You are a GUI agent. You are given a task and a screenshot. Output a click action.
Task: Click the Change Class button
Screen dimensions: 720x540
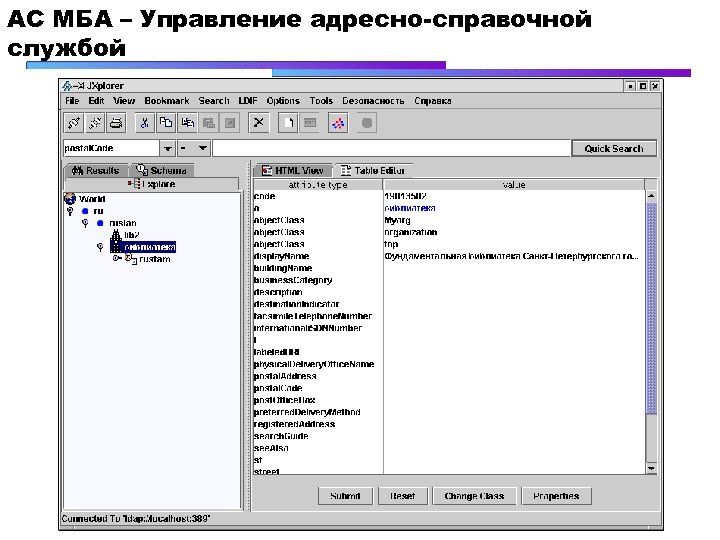click(474, 496)
